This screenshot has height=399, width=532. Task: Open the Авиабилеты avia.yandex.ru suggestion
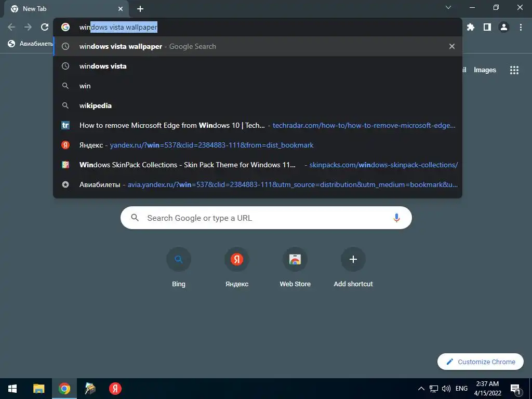258,184
